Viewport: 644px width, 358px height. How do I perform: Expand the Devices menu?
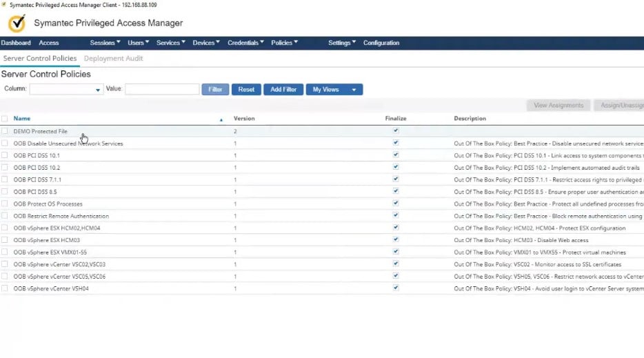[206, 43]
